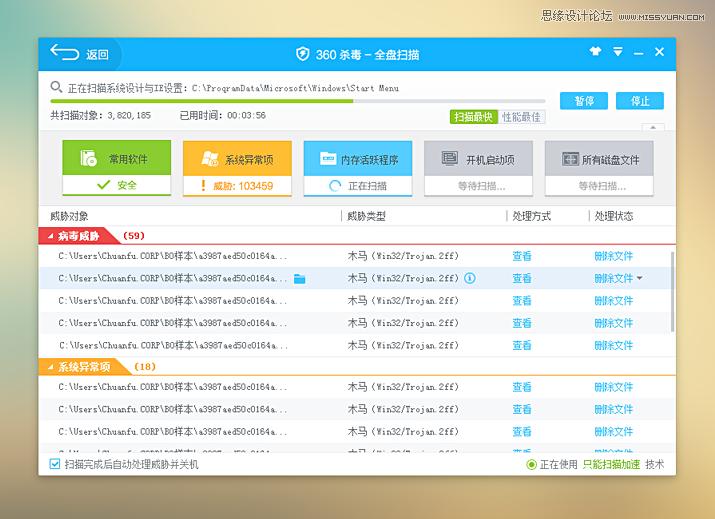
Task: Open file location via blue folder icon
Action: click(x=299, y=278)
